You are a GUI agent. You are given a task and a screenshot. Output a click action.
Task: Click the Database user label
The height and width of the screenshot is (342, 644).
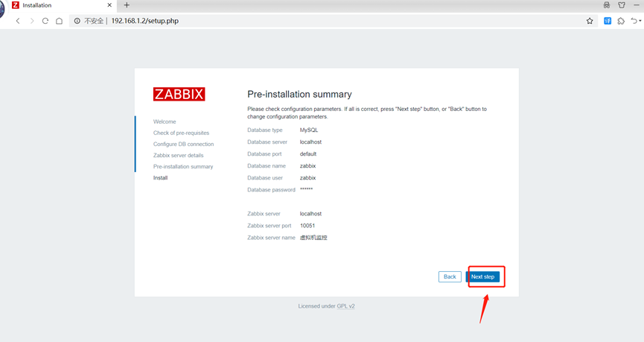[x=265, y=177]
